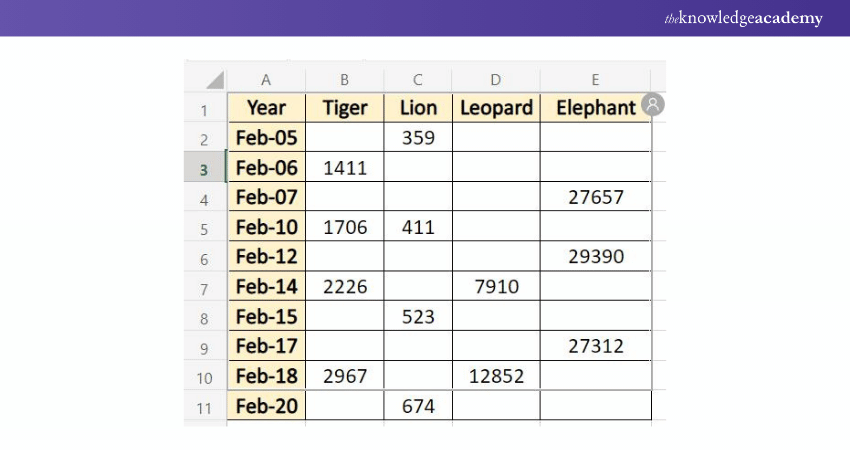The image size is (850, 450).
Task: Select row 11 header
Action: coord(205,407)
